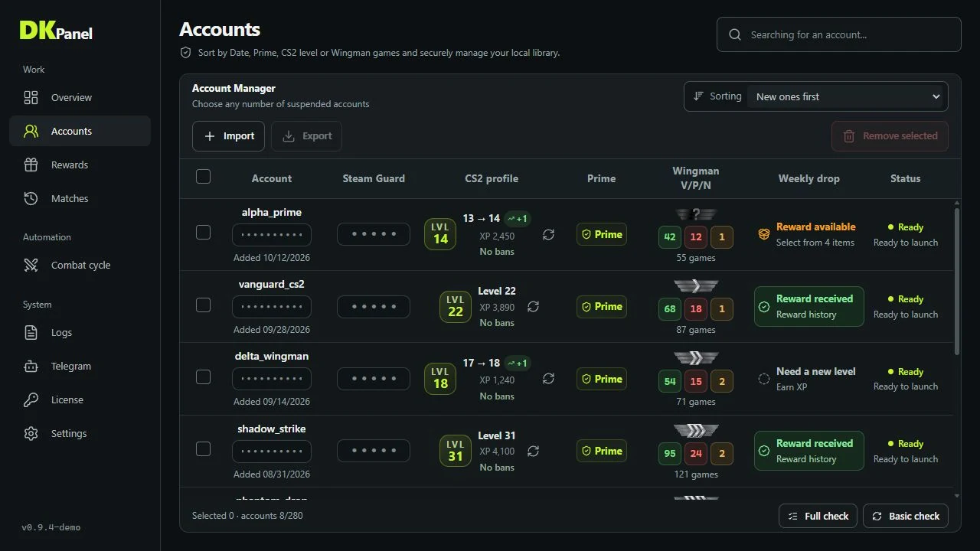
Task: Click delta_wingman Prime badge
Action: tap(602, 379)
